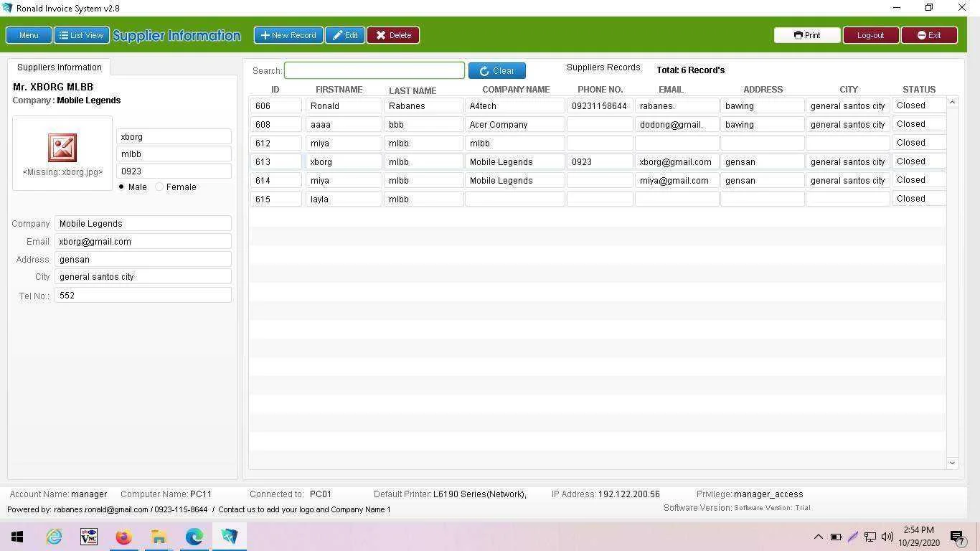Click first name layla cell
This screenshot has height=551, width=980.
click(344, 199)
